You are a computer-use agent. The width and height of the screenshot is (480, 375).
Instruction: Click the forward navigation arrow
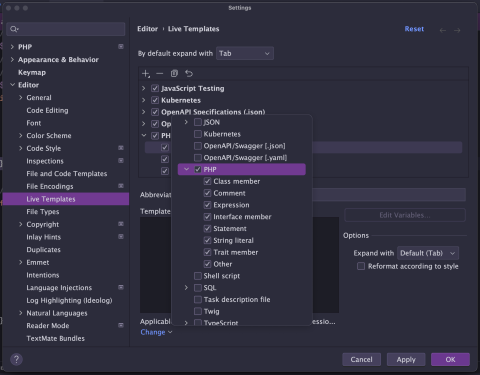coord(457,30)
